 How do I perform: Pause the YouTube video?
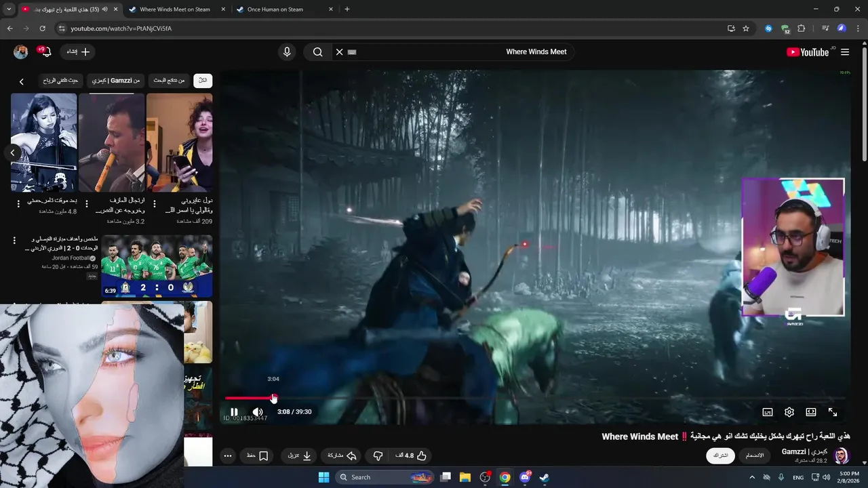234,412
